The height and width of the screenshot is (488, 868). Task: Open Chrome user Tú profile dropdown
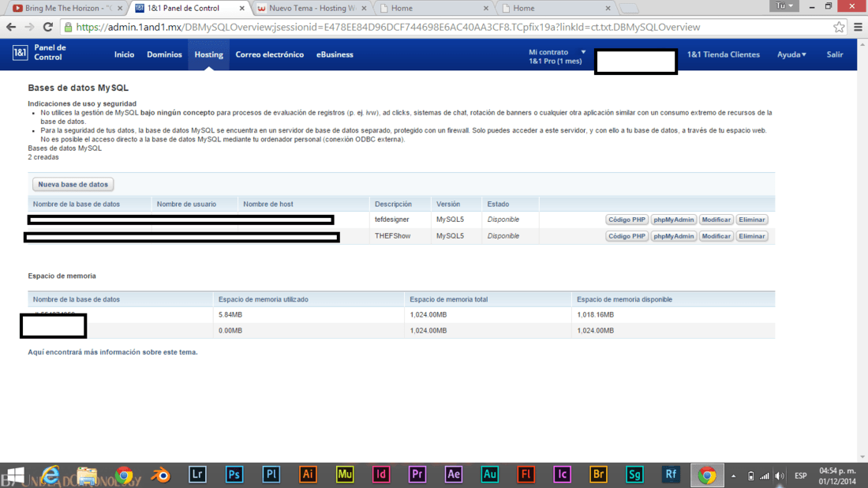784,6
